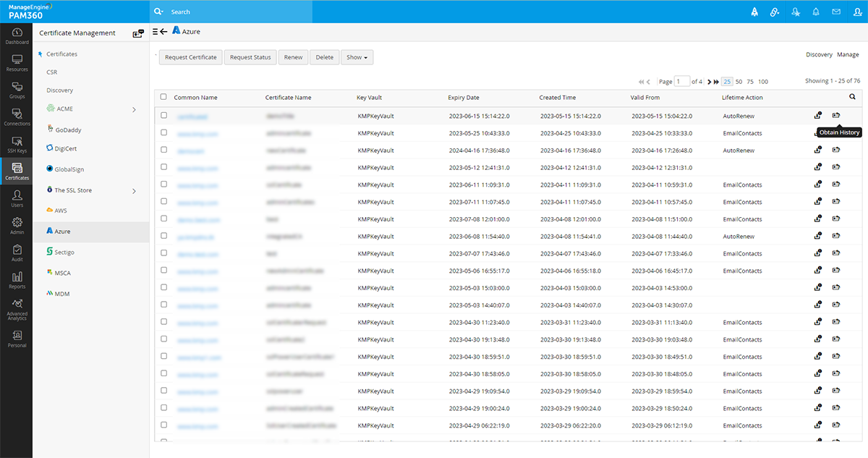Click the Request Certificate button

190,56
